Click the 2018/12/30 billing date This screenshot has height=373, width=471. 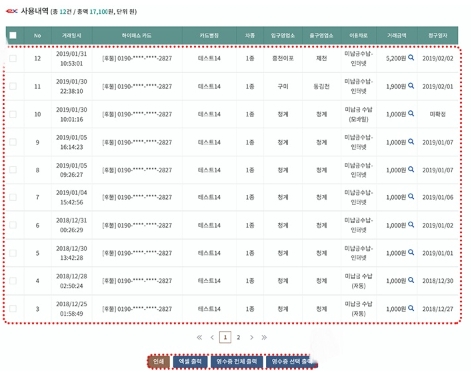[x=438, y=281]
